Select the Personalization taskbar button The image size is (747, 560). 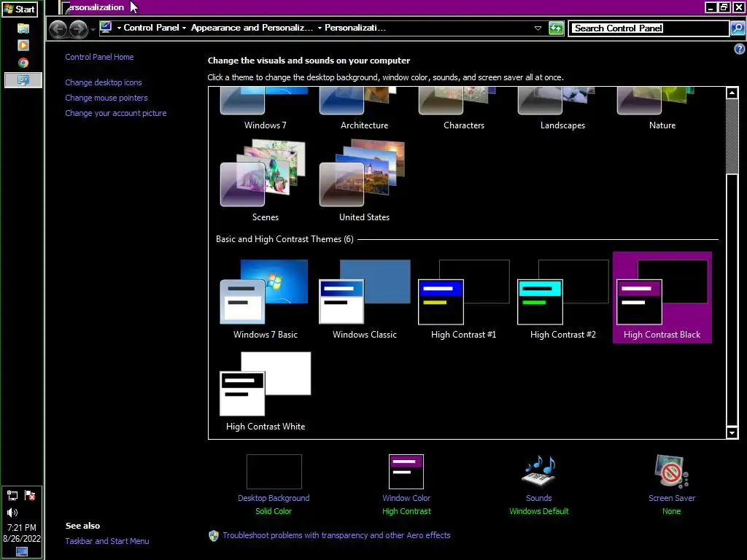click(x=23, y=80)
